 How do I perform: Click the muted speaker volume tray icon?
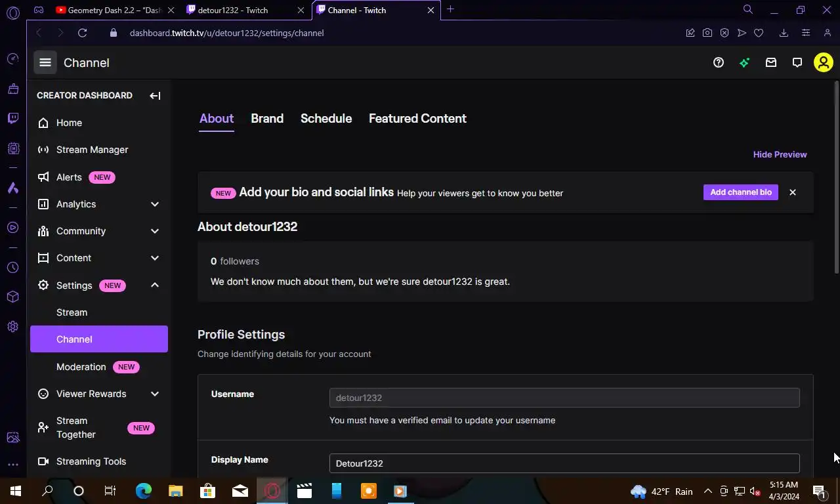click(755, 491)
